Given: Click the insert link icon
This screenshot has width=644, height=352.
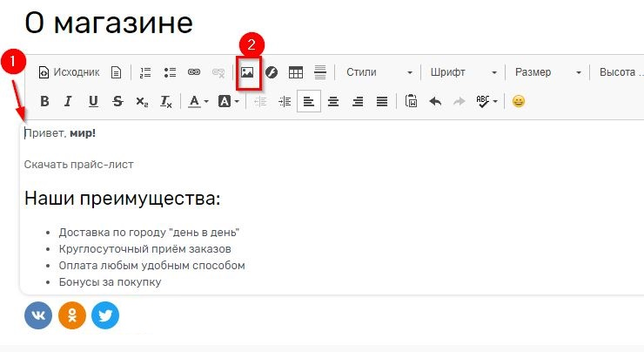Looking at the screenshot, I should click(195, 72).
